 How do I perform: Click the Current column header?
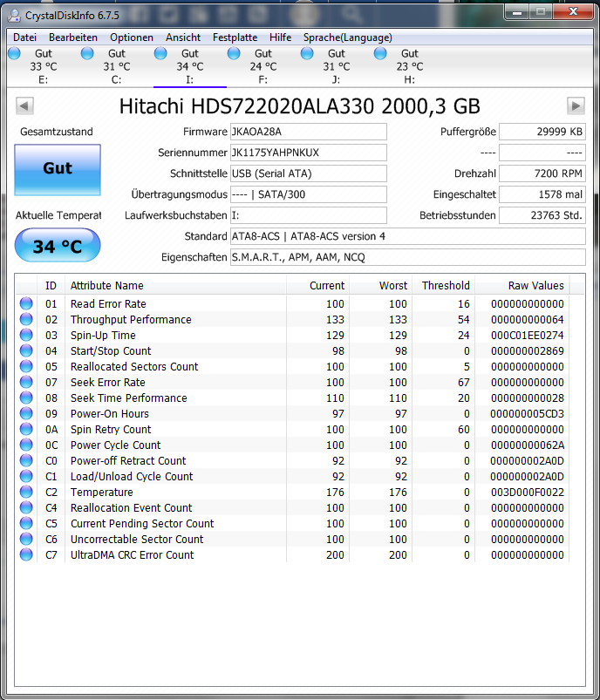[317, 285]
